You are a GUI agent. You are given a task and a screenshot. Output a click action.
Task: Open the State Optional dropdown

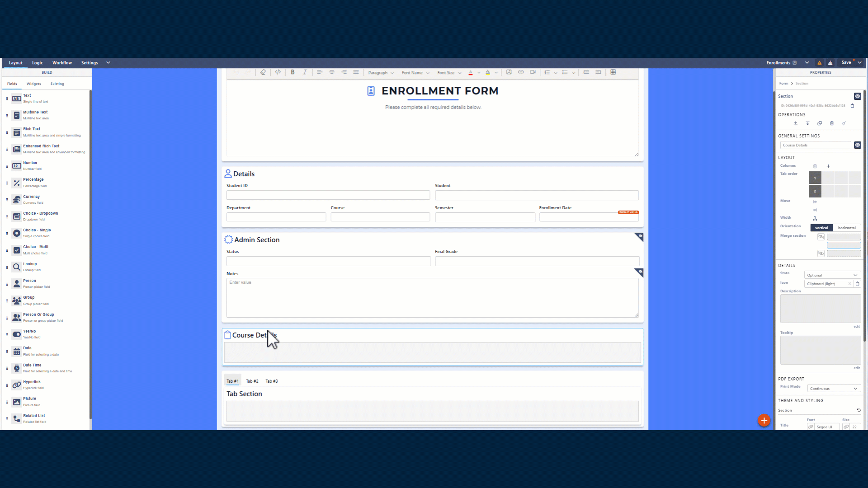832,275
